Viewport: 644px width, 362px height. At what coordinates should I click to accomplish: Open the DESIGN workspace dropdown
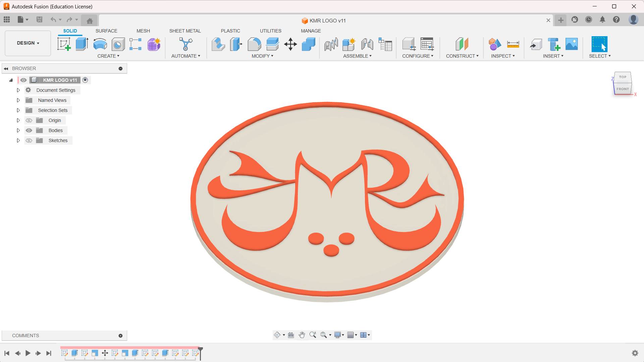pos(28,43)
